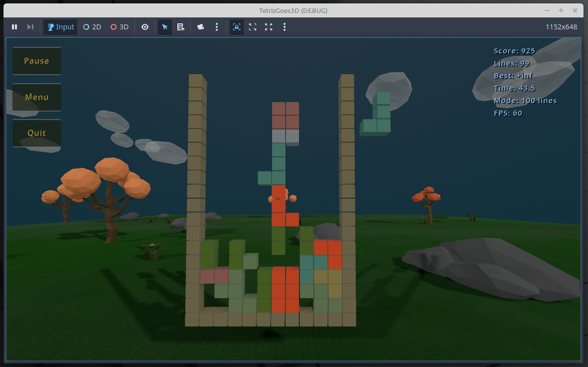Toggle the embed game on play icon
The width and height of the screenshot is (588, 367).
(x=237, y=27)
